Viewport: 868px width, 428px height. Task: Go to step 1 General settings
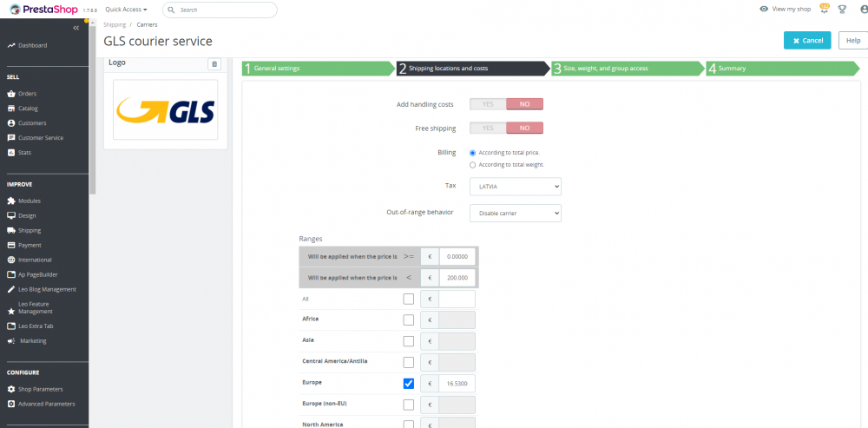[x=319, y=69]
